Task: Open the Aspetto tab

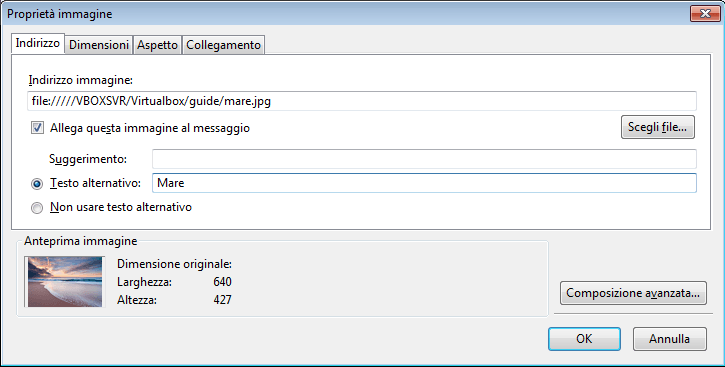Action: point(157,45)
